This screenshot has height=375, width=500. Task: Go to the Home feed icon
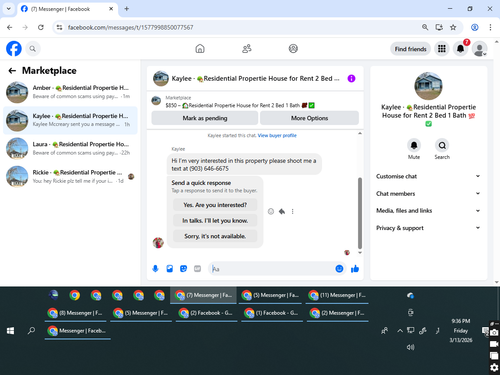click(200, 49)
